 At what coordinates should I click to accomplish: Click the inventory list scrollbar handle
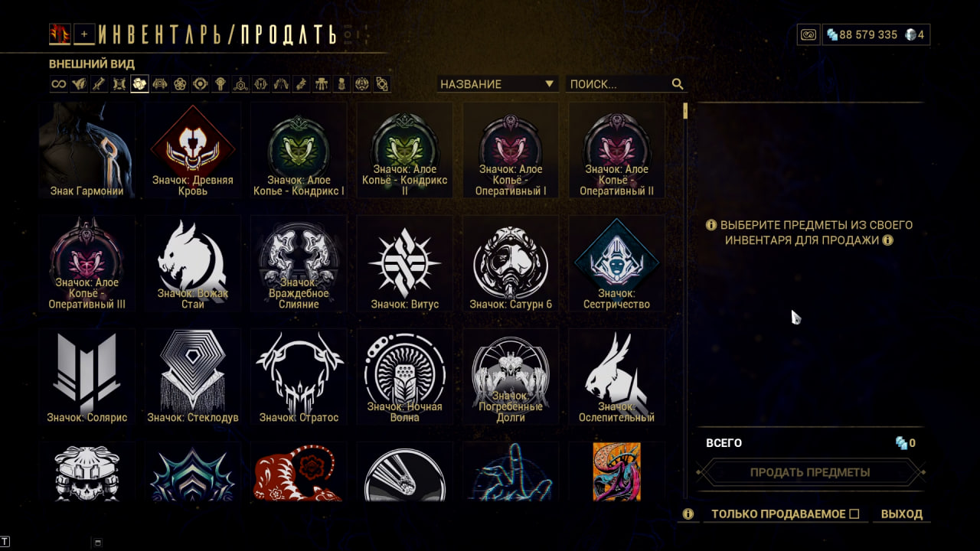(x=685, y=111)
